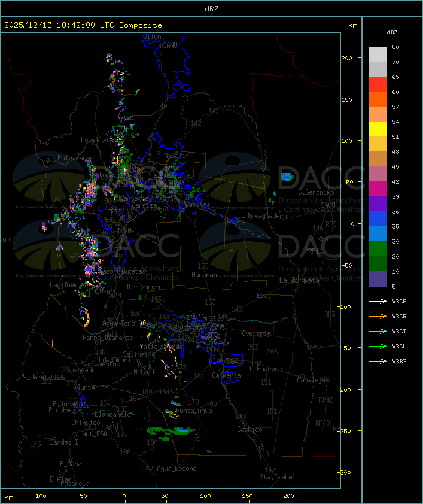Choose the indigo 5-10 dBZ legend swatch
The image size is (423, 504).
[378, 279]
